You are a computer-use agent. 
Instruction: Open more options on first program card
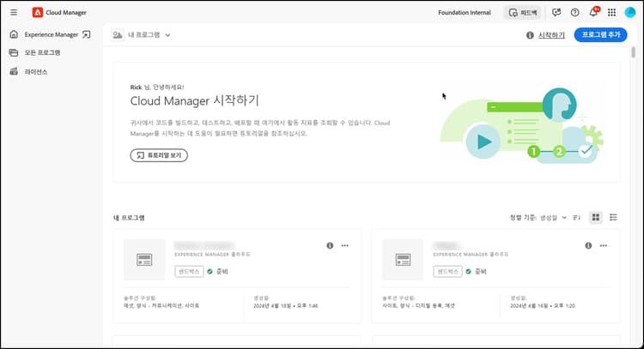(344, 245)
